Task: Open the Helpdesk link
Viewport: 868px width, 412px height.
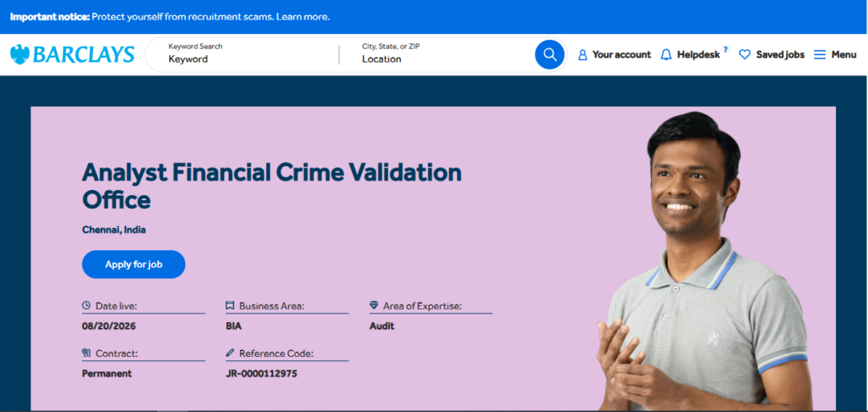Action: click(698, 55)
